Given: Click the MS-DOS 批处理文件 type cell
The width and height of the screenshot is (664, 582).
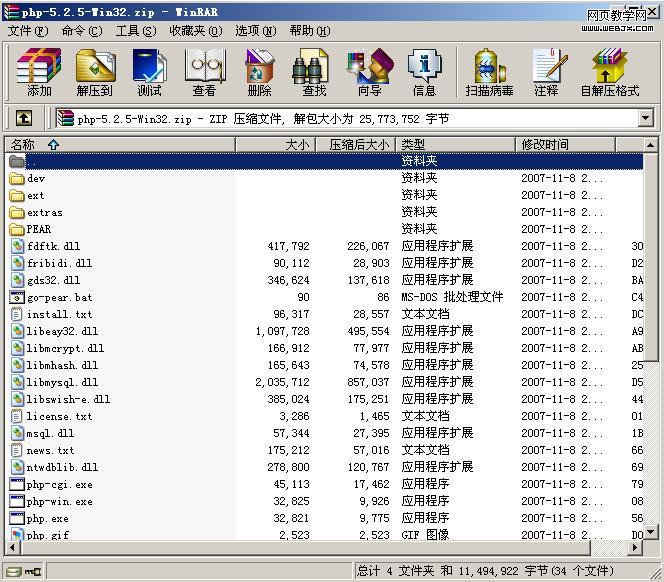Looking at the screenshot, I should point(452,297).
